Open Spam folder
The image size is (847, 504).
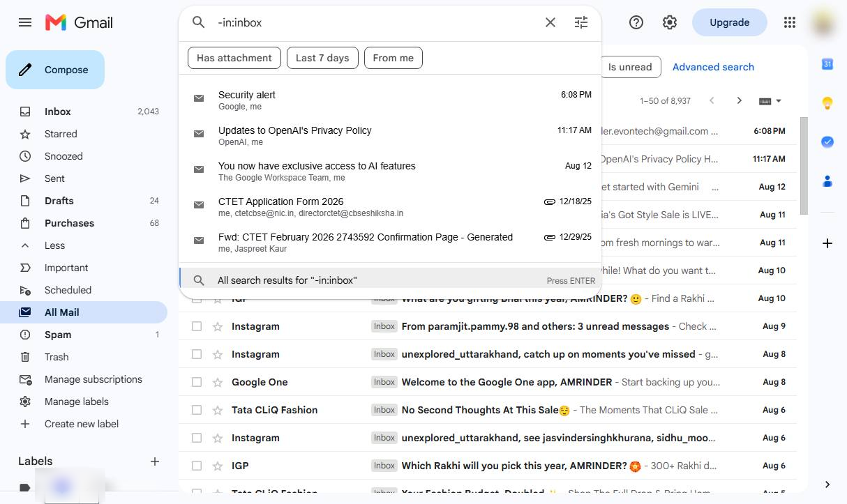(x=84, y=335)
